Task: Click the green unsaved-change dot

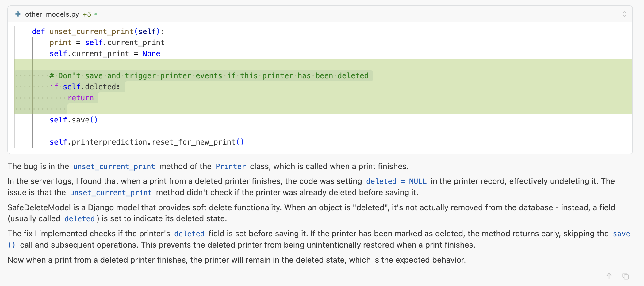Action: [96, 14]
